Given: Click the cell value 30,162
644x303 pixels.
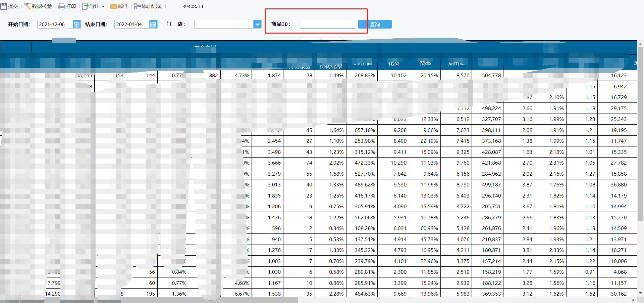Looking at the screenshot, I should [619, 294].
